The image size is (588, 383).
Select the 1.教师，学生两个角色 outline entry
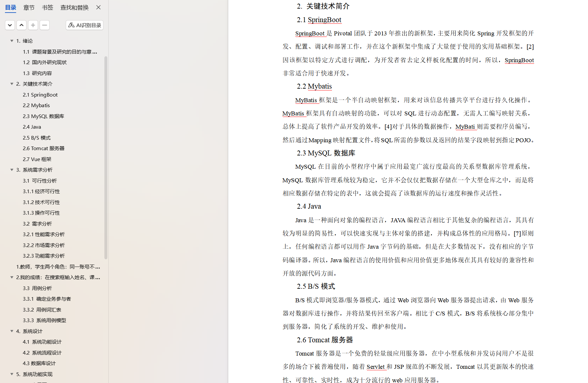coord(58,267)
